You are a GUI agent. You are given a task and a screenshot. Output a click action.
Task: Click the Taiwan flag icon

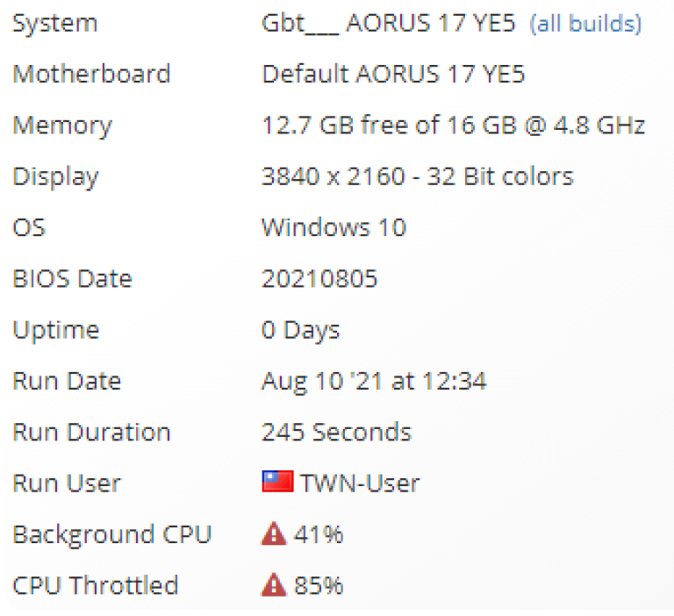pos(277,481)
